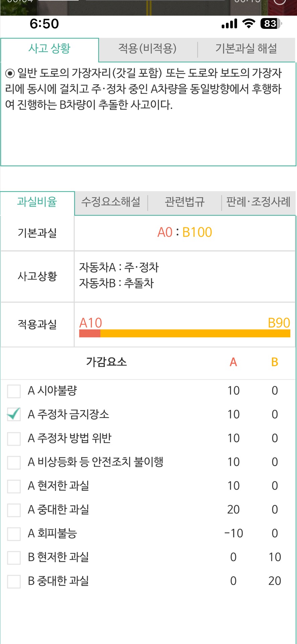Check the A 시야불량 checkbox

click(14, 391)
